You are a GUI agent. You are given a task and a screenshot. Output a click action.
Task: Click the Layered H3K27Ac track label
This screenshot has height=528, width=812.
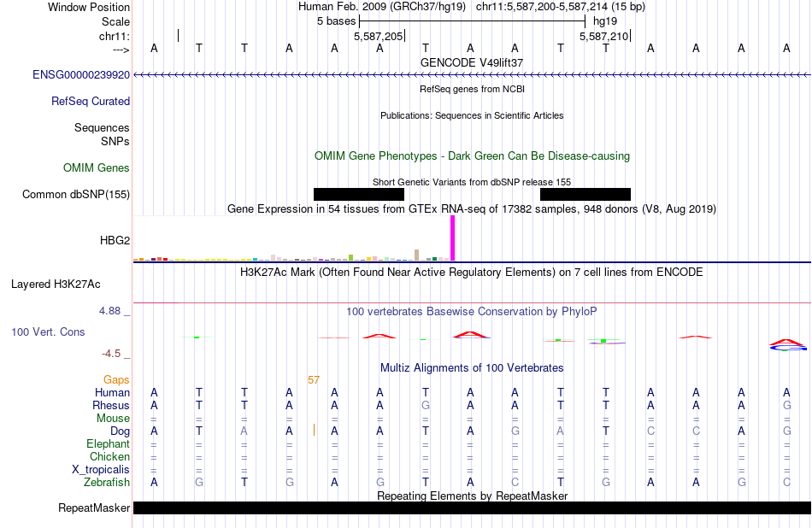pyautogui.click(x=56, y=285)
